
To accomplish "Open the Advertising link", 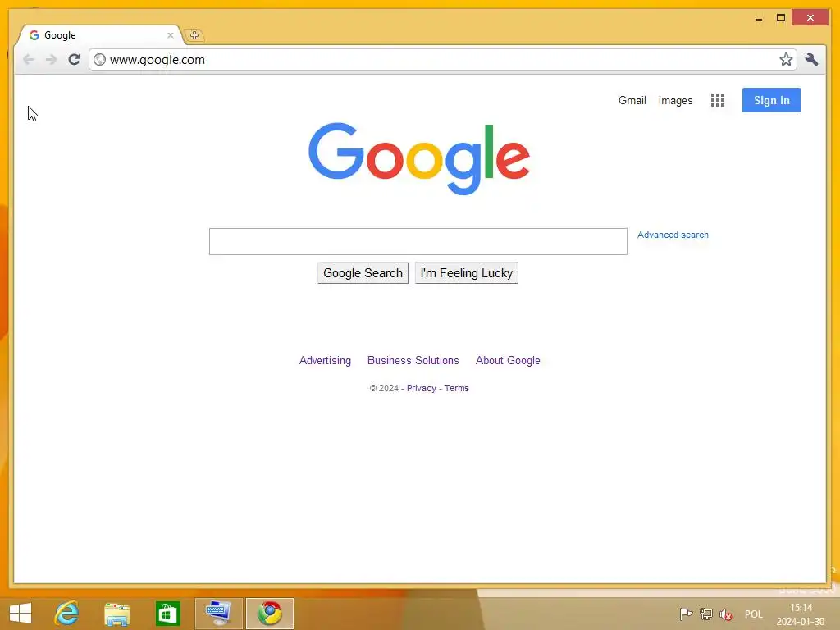I will click(x=325, y=361).
